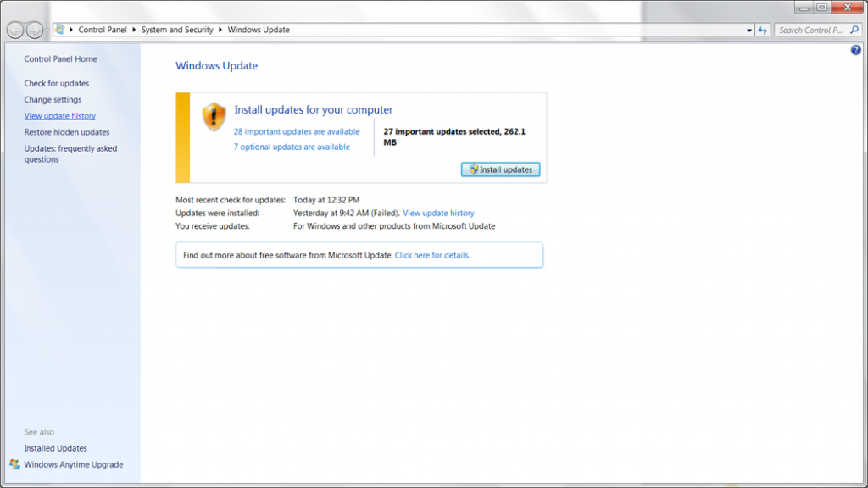The image size is (868, 488).
Task: Expand the arrow after Control Panel breadcrumb
Action: pyautogui.click(x=135, y=30)
